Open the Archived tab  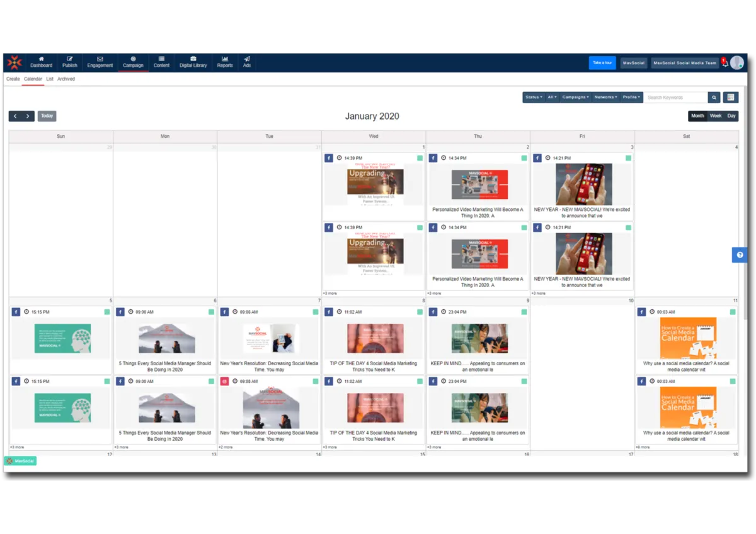pyautogui.click(x=66, y=79)
